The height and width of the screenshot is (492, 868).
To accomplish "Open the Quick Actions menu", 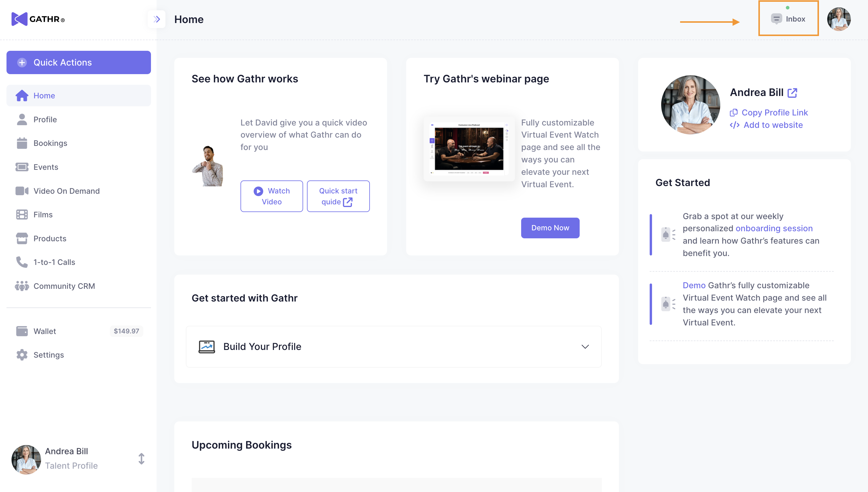I will tap(78, 63).
